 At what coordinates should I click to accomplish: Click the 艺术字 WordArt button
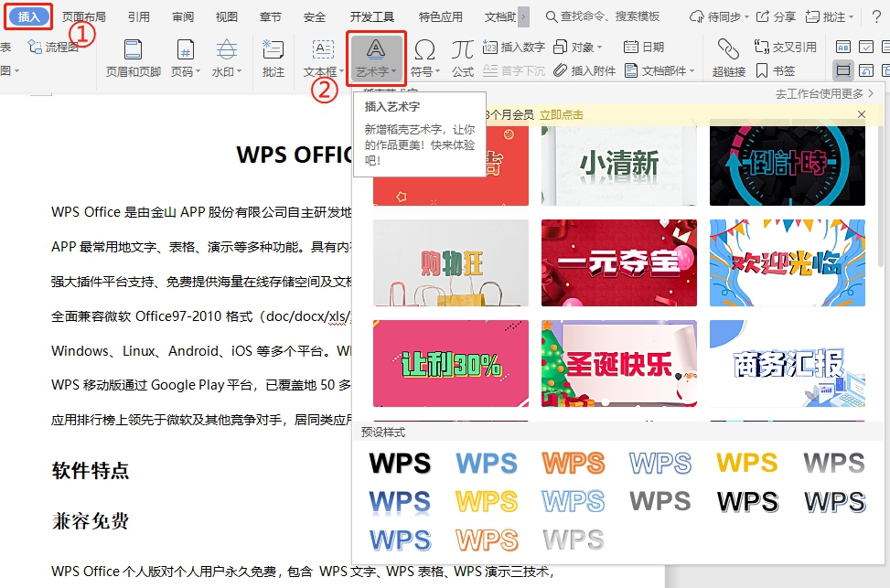click(x=376, y=58)
